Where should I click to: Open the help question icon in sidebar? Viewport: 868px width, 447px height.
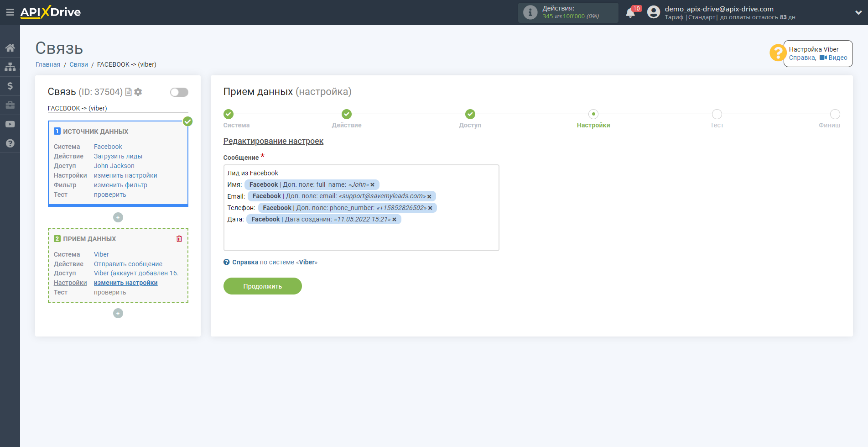point(10,143)
